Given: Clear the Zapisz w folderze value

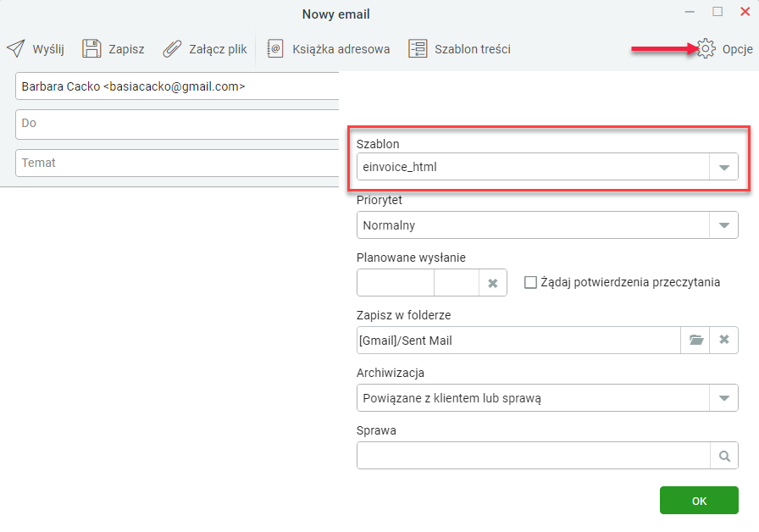Looking at the screenshot, I should click(x=724, y=340).
